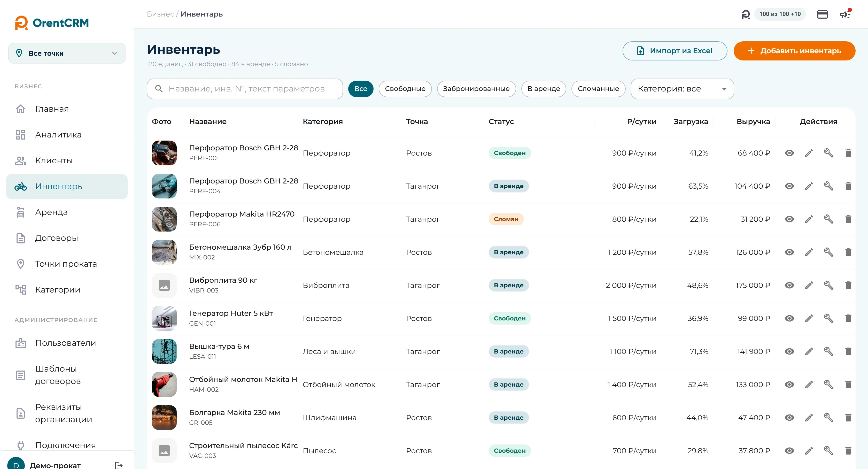Click Импорт из Excel button
Screen dimensions: 868x469
click(675, 51)
